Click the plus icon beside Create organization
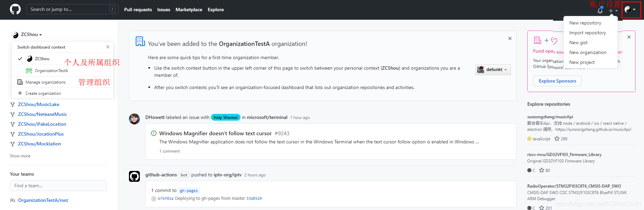This screenshot has width=644, height=210. (x=20, y=93)
